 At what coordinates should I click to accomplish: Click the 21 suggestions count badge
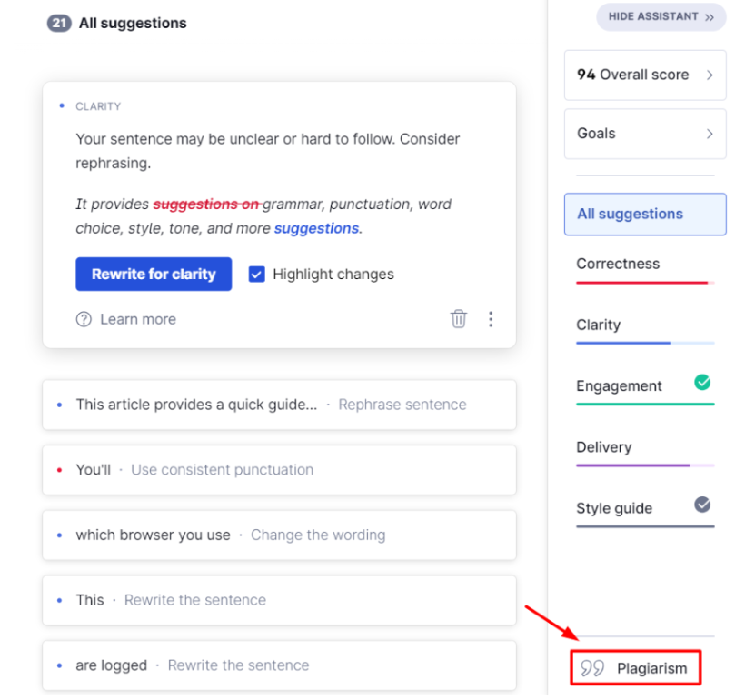(59, 23)
